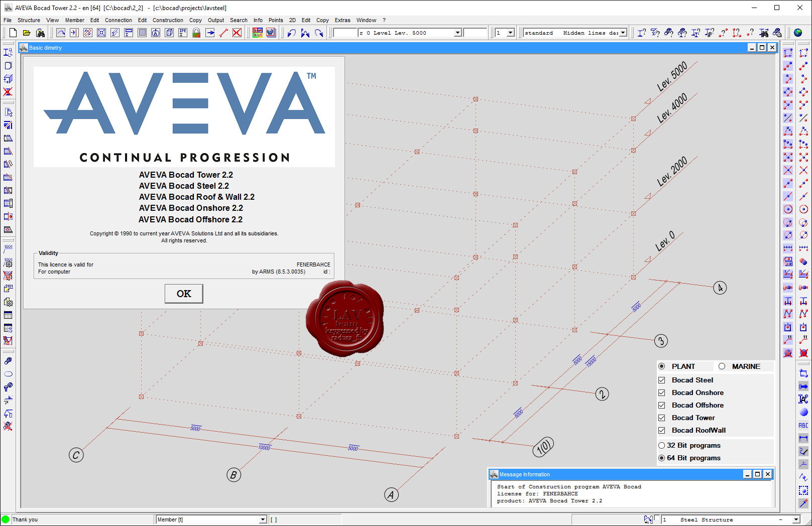This screenshot has height=526, width=812.
Task: Click the empty input field before the level dropdown
Action: pos(345,33)
